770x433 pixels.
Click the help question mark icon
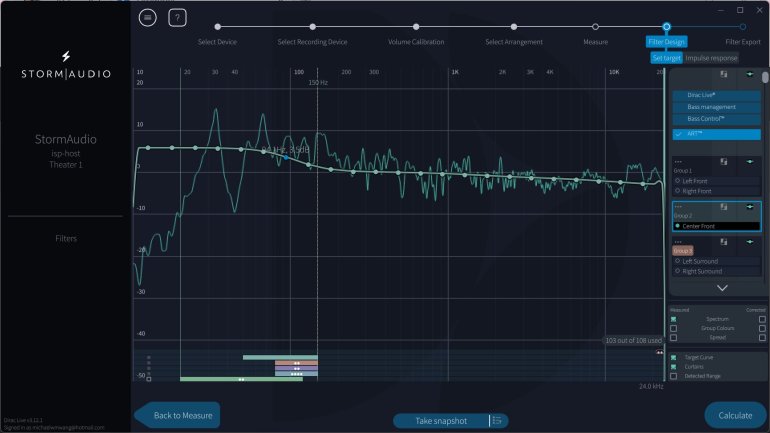point(177,17)
